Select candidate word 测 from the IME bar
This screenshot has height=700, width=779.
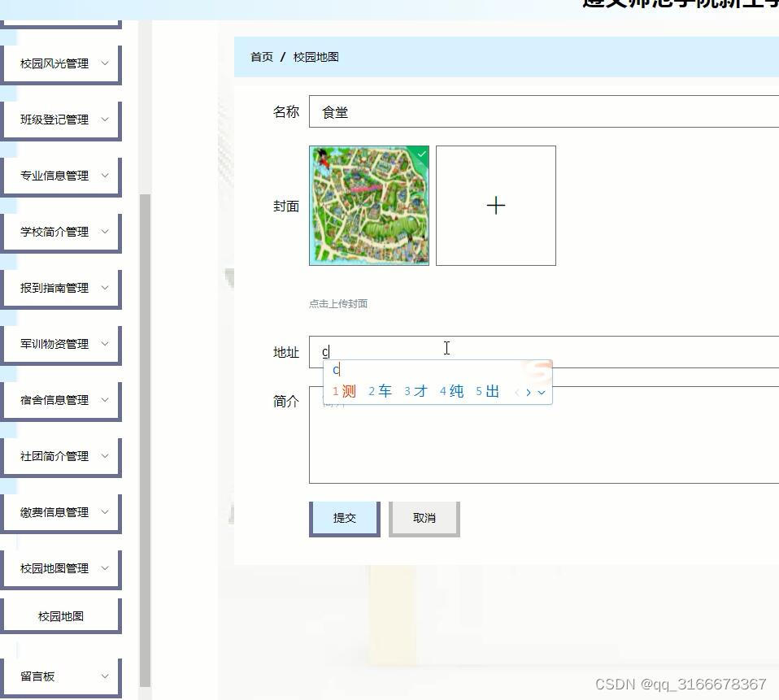pos(346,391)
